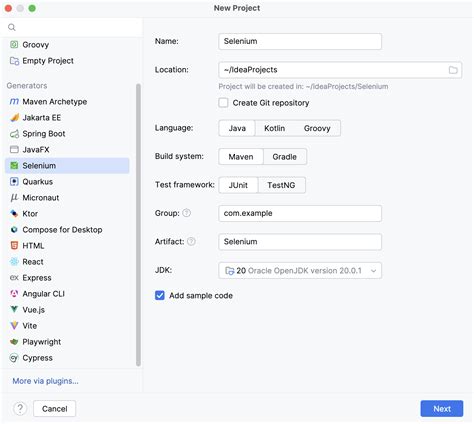The width and height of the screenshot is (474, 424).
Task: Select Quarkus in generators list
Action: coord(67,182)
